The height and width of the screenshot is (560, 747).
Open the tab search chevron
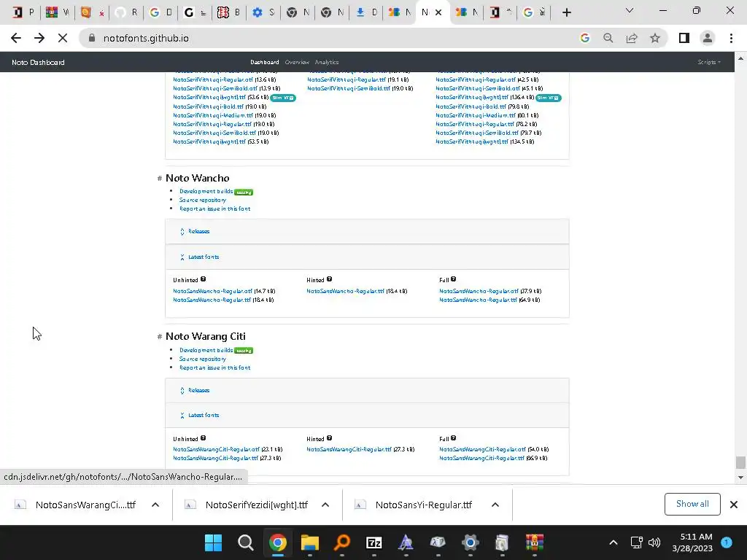click(630, 10)
